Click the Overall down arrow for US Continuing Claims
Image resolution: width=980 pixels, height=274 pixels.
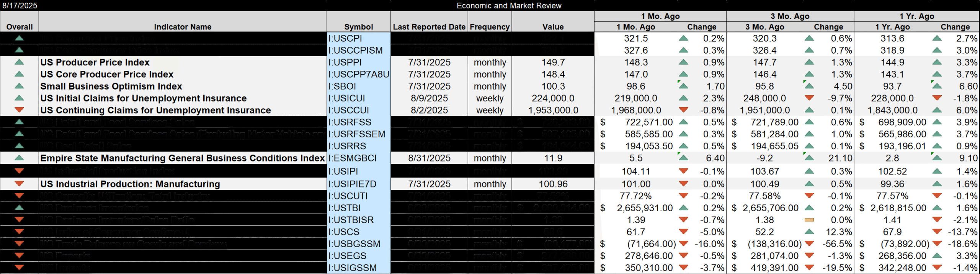click(19, 110)
